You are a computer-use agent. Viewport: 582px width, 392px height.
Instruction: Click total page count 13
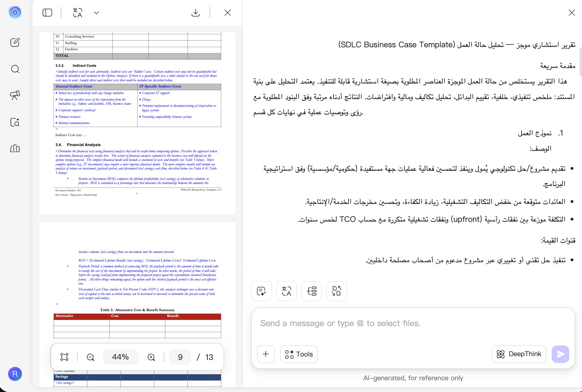(209, 357)
